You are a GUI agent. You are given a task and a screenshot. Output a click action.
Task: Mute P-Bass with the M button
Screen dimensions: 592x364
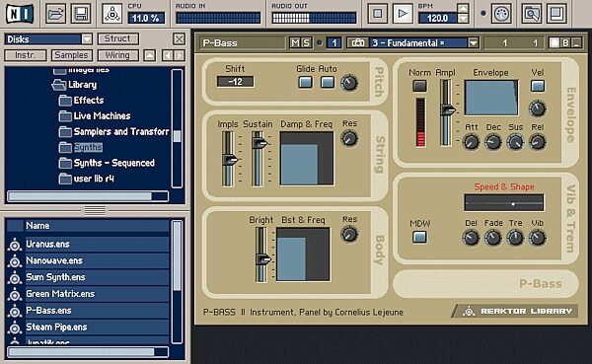click(x=294, y=42)
